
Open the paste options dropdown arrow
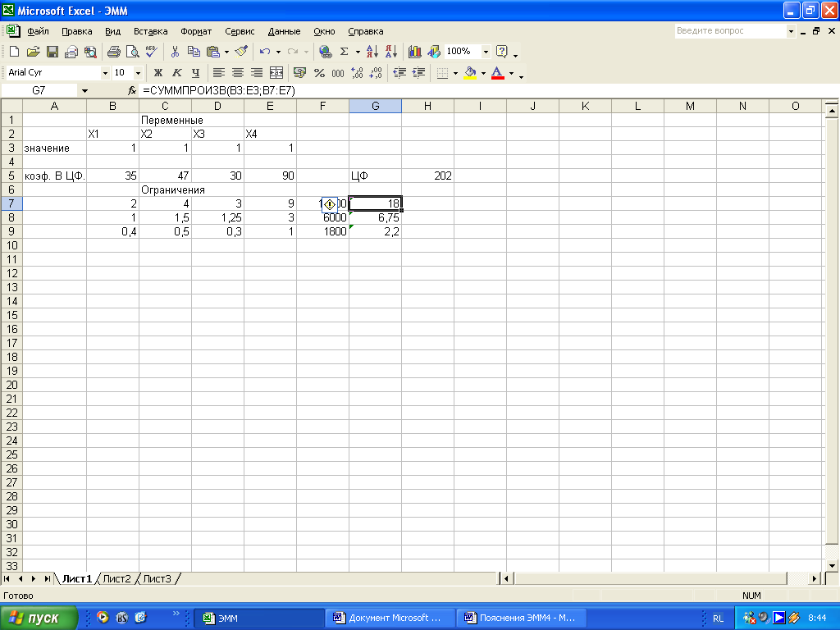(x=226, y=52)
